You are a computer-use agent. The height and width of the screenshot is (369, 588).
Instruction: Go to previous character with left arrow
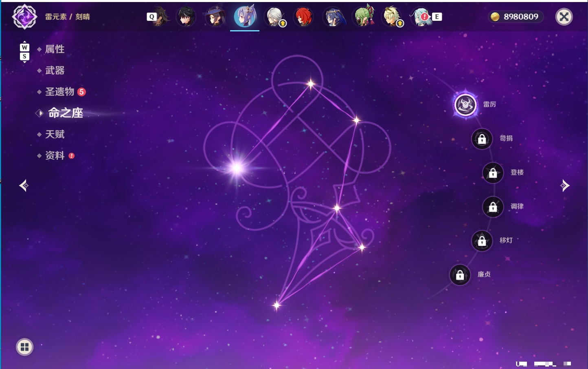pos(24,186)
